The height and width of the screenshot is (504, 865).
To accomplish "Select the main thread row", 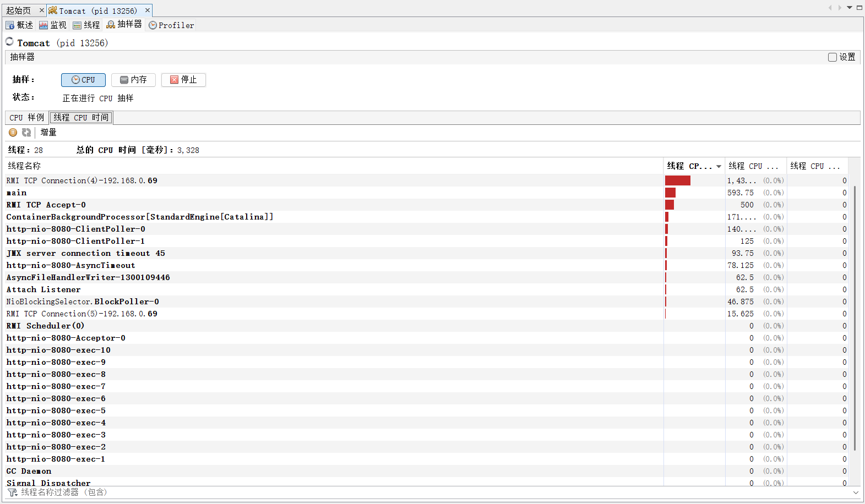I will 427,193.
